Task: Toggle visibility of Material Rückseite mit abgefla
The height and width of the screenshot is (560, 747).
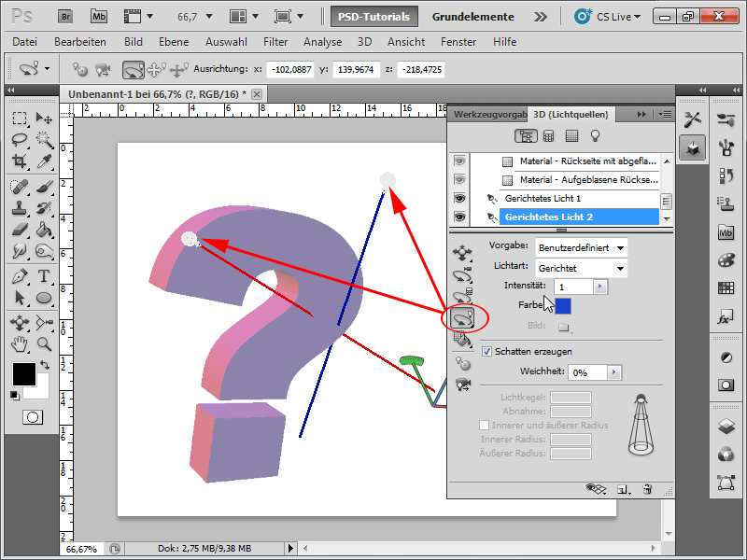Action: [459, 161]
